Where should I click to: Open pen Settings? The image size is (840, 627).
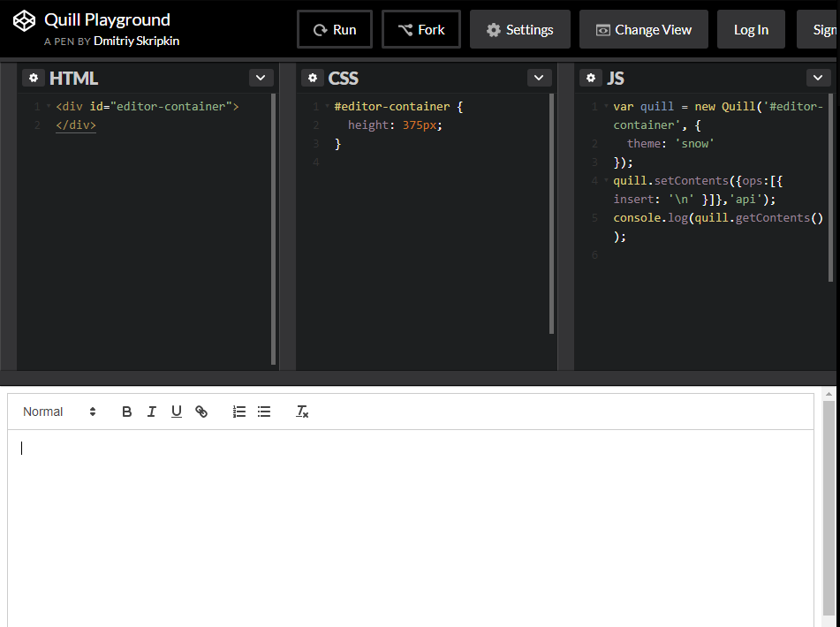(520, 29)
